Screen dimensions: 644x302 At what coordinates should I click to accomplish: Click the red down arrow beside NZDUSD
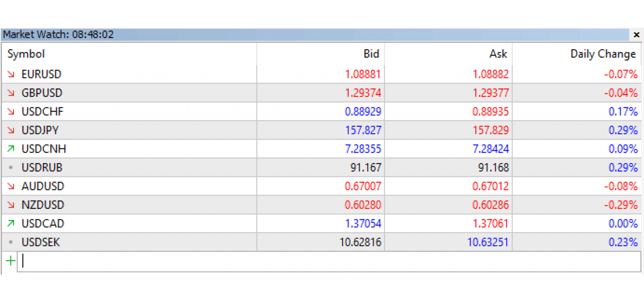click(11, 205)
